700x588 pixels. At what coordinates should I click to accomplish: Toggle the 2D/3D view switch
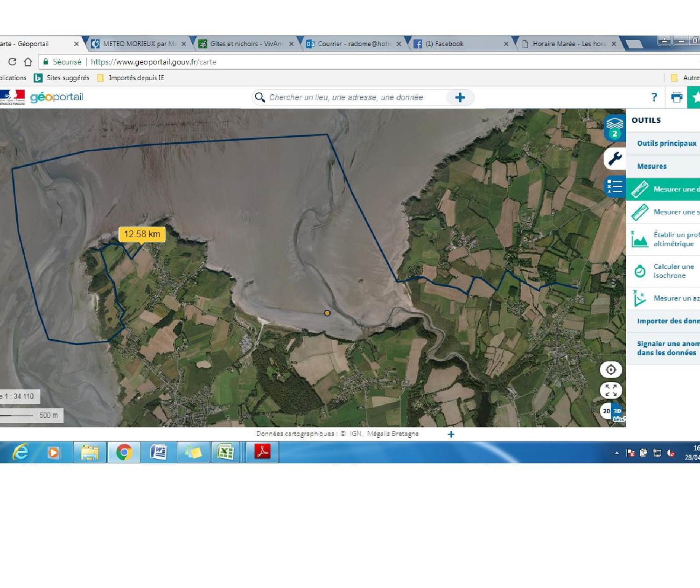point(612,411)
